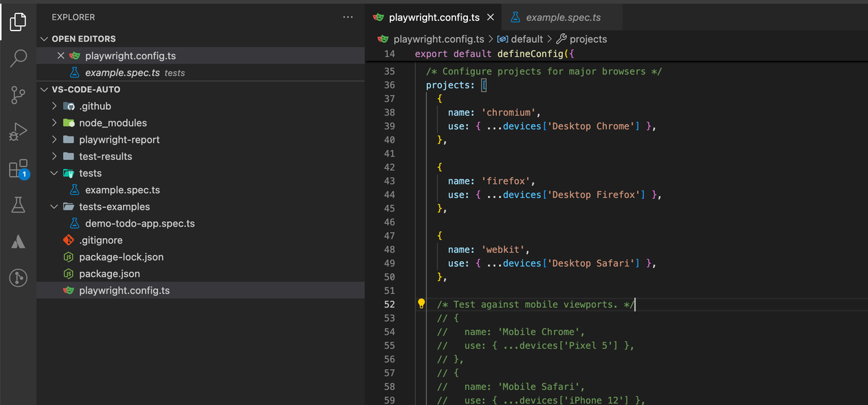Select playwright.config.ts in file tree
The height and width of the screenshot is (405, 868).
pos(201,290)
